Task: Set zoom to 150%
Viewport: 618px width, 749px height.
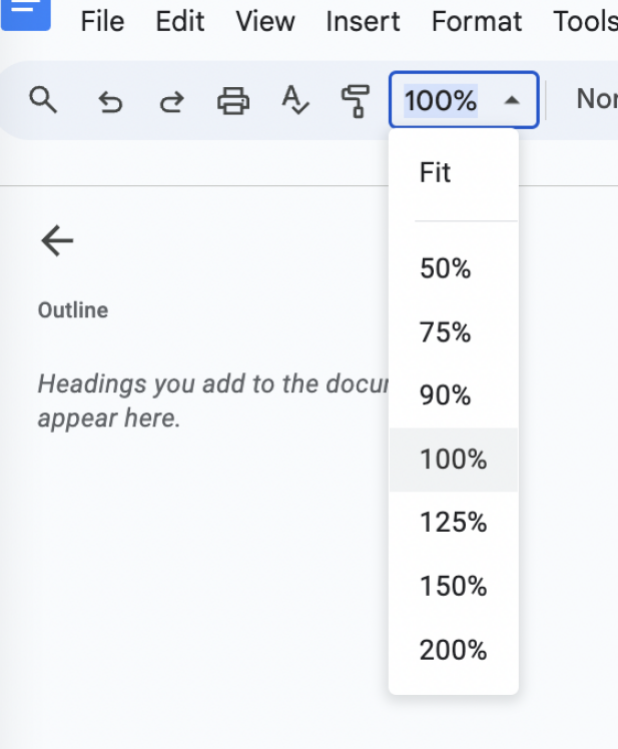Action: [x=454, y=586]
